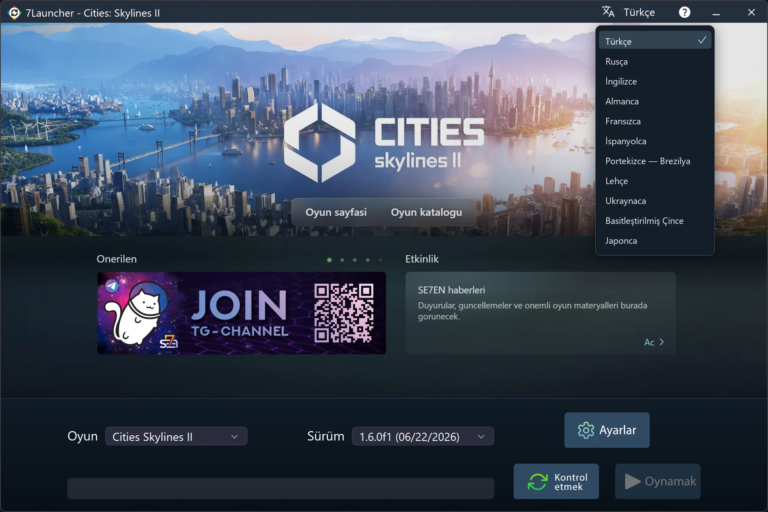Click the green refresh arrows icon
This screenshot has width=768, height=512.
[537, 482]
